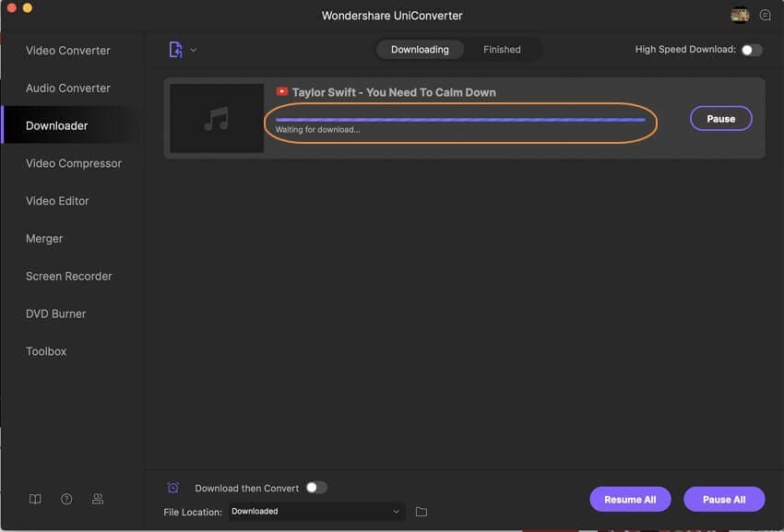
Task: Open the user profile avatar
Action: tap(740, 15)
